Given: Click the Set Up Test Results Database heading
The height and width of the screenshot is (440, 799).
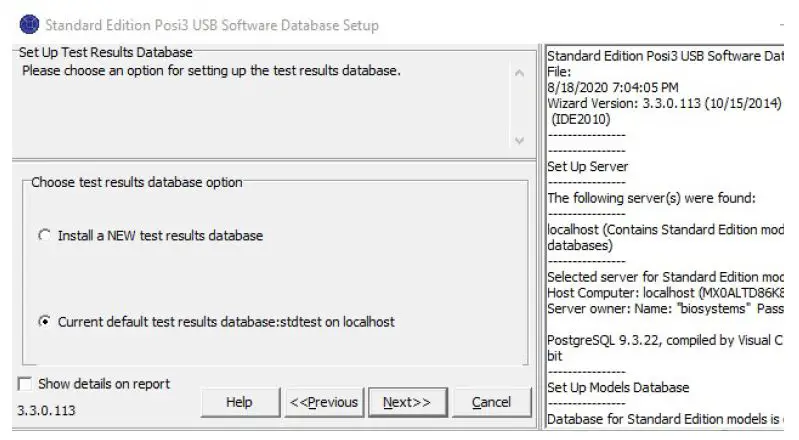Looking at the screenshot, I should [105, 52].
